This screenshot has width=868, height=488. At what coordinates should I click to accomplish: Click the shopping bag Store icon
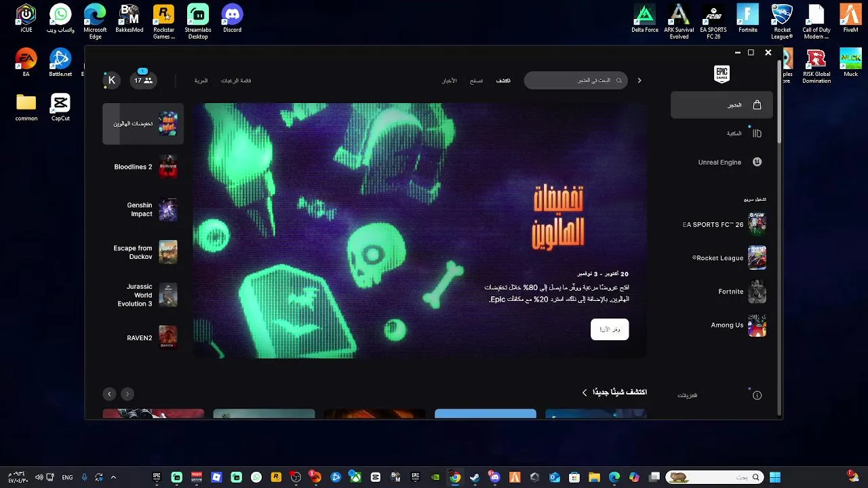pyautogui.click(x=757, y=105)
